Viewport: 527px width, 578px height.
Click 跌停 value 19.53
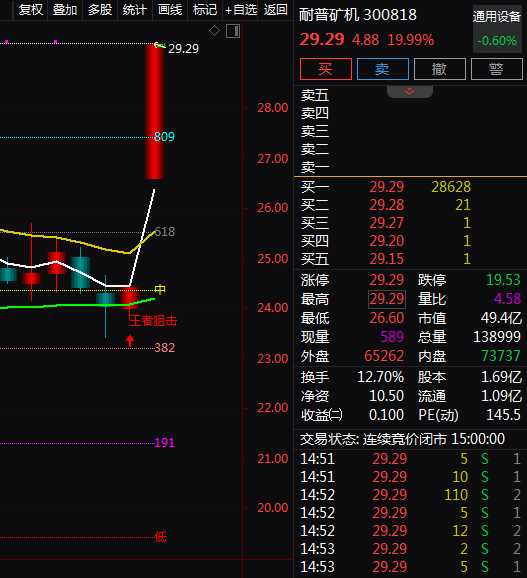click(503, 280)
